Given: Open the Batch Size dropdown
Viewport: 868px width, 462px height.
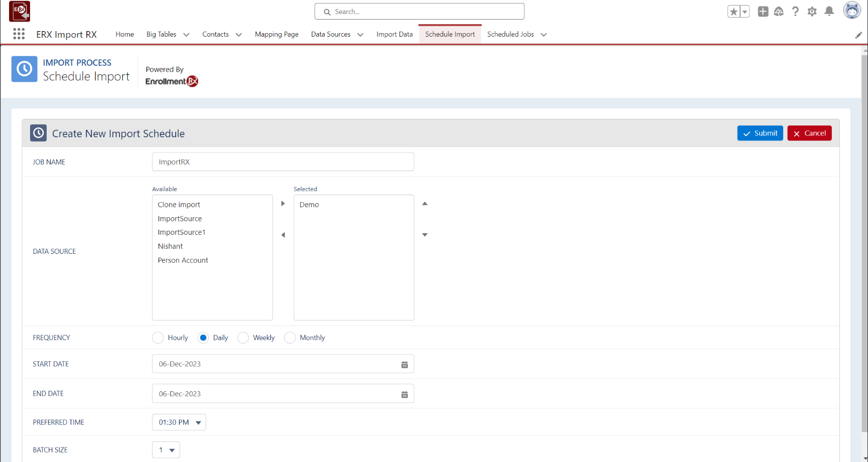Looking at the screenshot, I should [166, 450].
